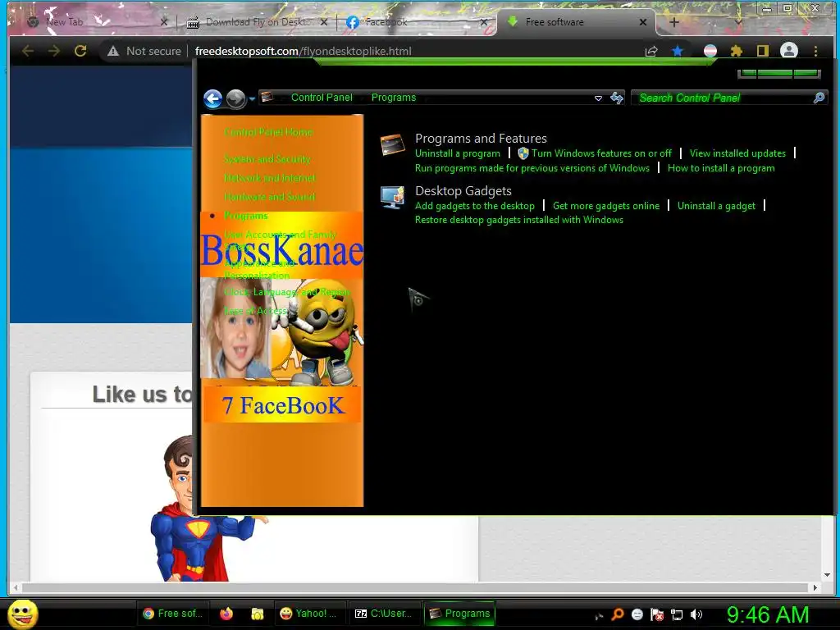Viewport: 840px width, 630px height.
Task: Select Control Panel in the breadcrumb
Action: click(322, 98)
